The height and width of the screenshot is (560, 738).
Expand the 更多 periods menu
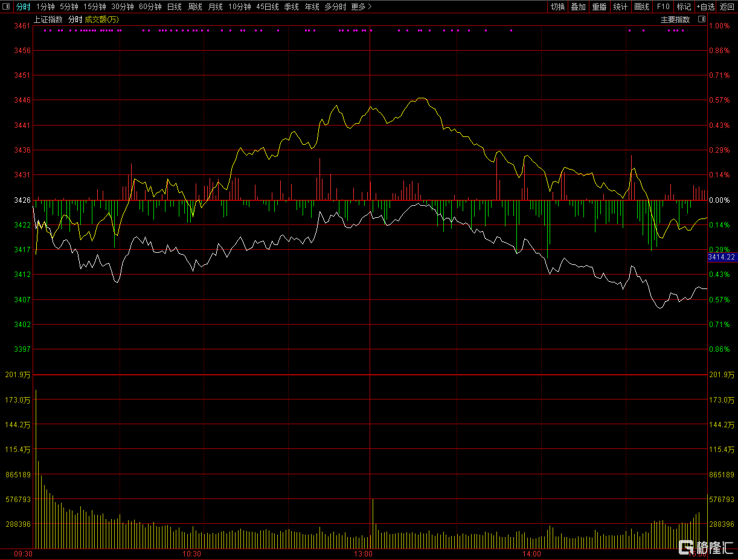pyautogui.click(x=361, y=7)
